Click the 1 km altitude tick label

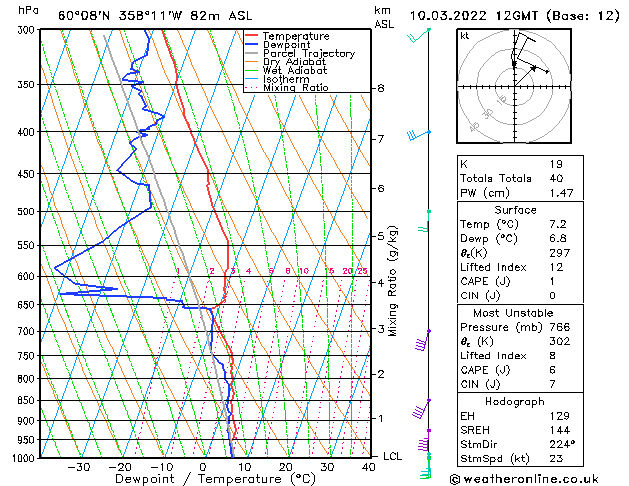[x=381, y=418]
